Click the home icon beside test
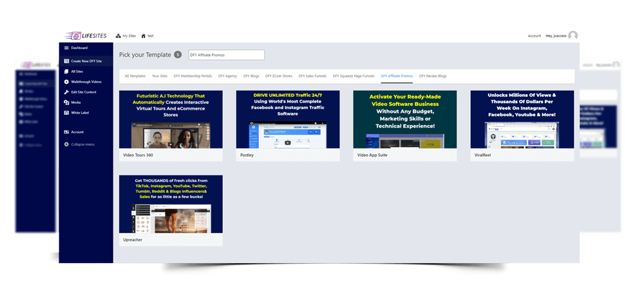 [144, 36]
